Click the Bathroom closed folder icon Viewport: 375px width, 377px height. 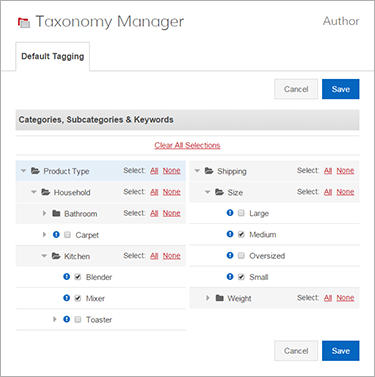(56, 213)
